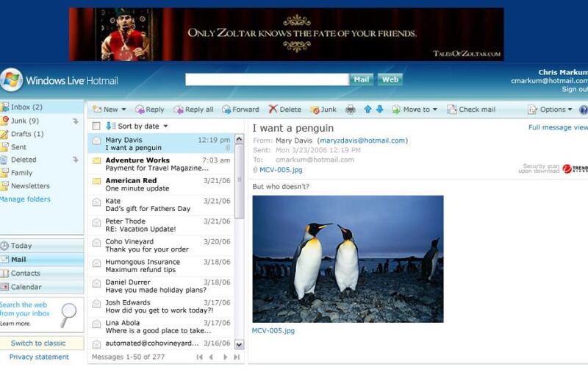Go to previous message with up arrow
Viewport: 588px width, 370px height.
coord(367,109)
